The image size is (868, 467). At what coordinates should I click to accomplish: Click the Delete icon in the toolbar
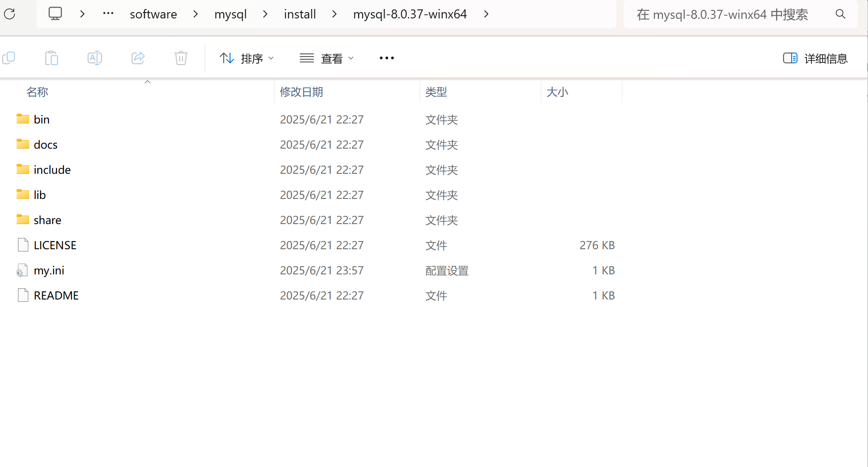[x=181, y=58]
